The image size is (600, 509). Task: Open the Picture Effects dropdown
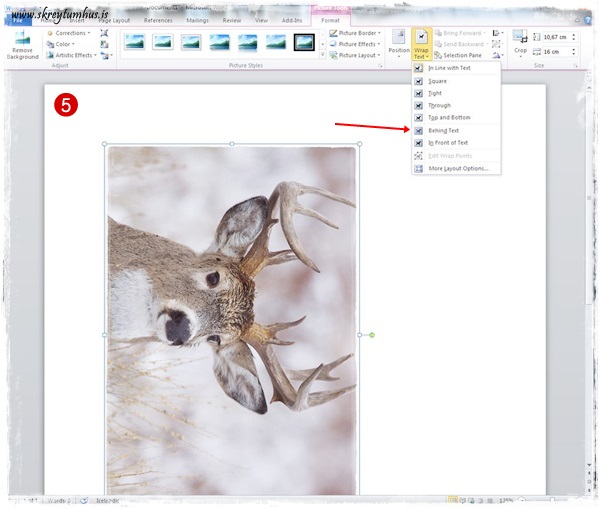pyautogui.click(x=355, y=44)
